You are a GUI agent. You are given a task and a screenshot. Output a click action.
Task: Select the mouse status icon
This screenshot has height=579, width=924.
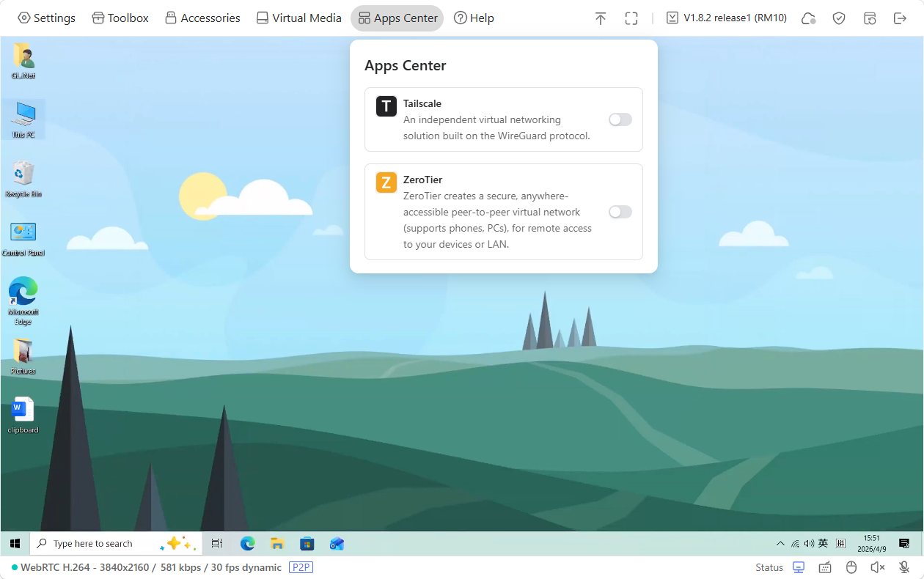click(851, 567)
